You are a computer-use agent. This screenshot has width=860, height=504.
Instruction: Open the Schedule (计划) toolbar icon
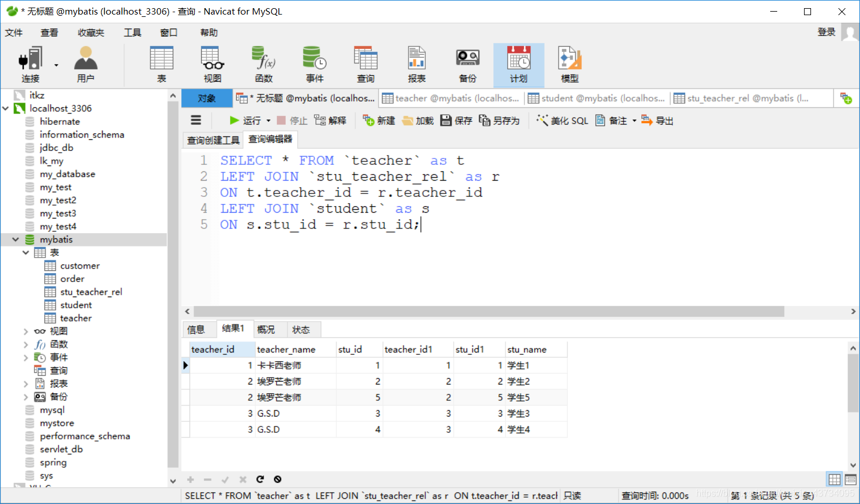click(x=518, y=65)
